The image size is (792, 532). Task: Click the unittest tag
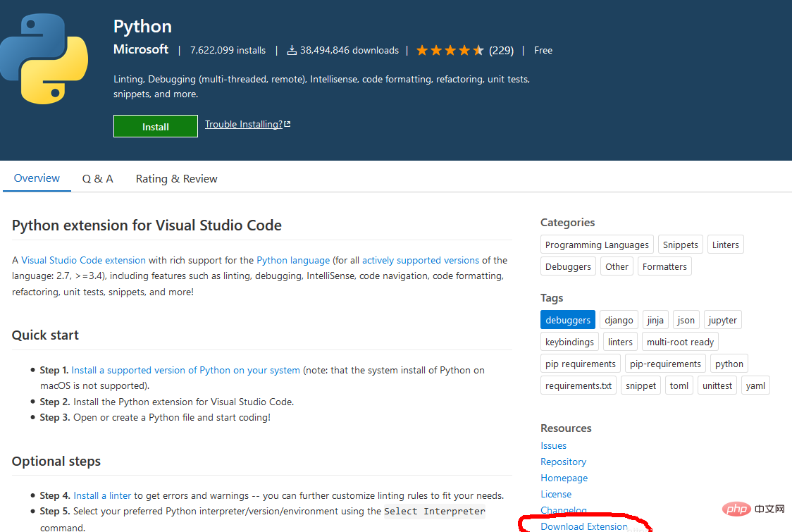click(x=717, y=385)
